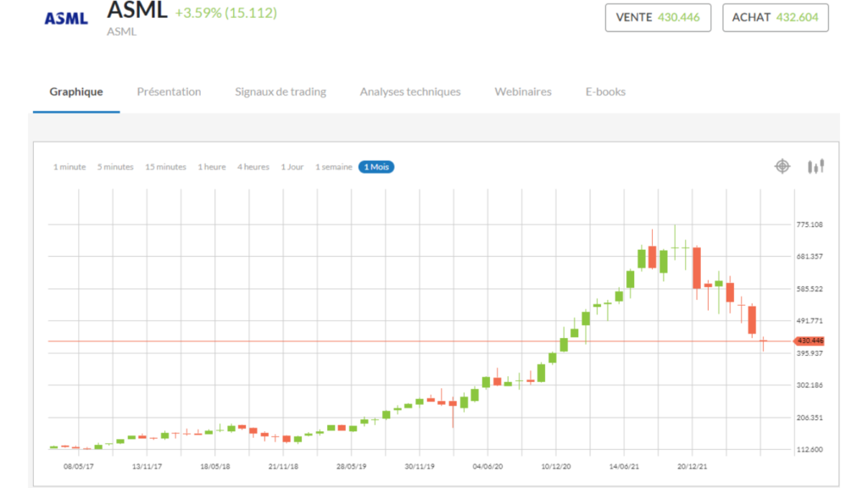Click the 302.186 price axis label
Viewport: 868px width, 488px height.
810,385
